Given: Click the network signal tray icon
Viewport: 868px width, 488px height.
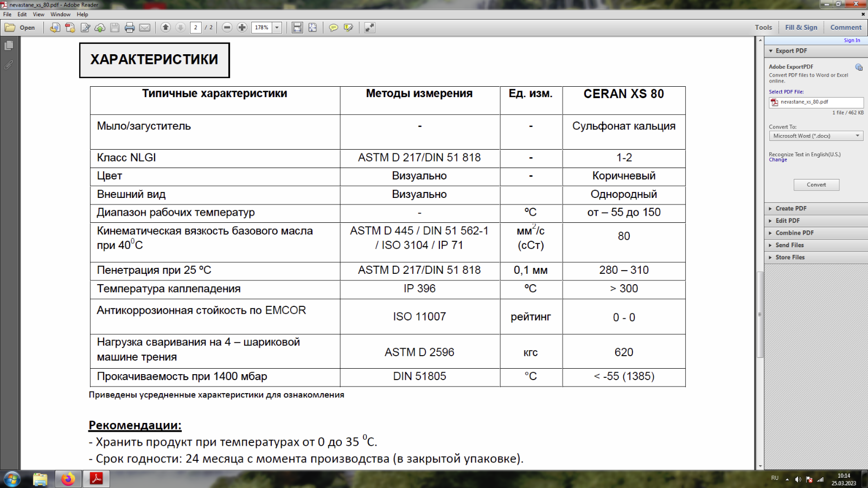Looking at the screenshot, I should point(820,479).
